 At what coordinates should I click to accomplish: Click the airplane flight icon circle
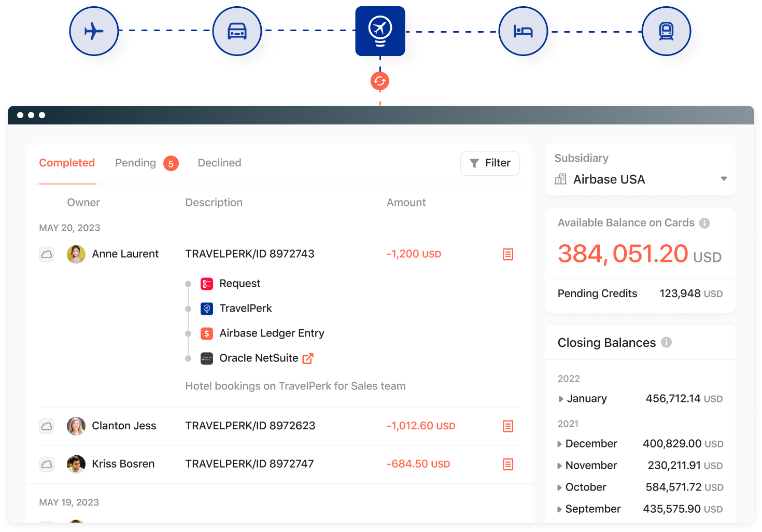[x=94, y=31]
